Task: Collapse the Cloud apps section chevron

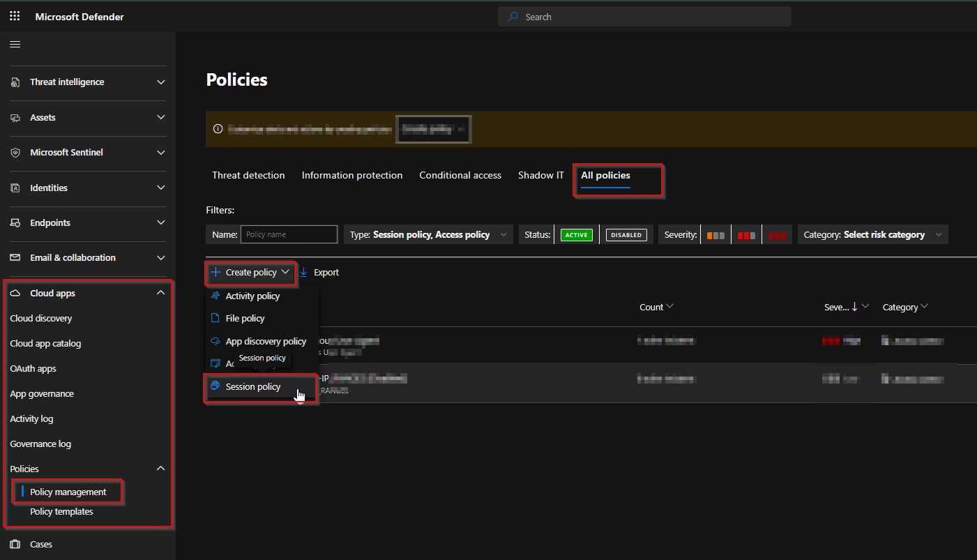Action: [160, 293]
